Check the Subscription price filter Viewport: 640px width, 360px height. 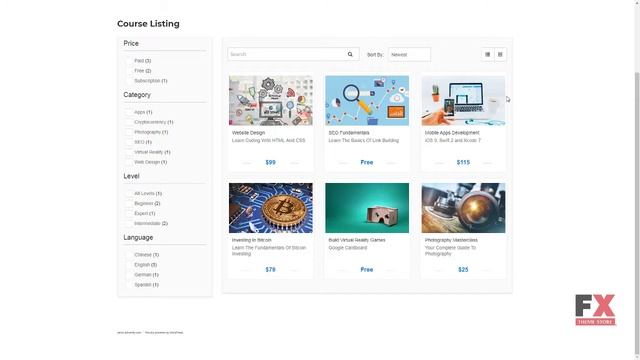pyautogui.click(x=129, y=81)
